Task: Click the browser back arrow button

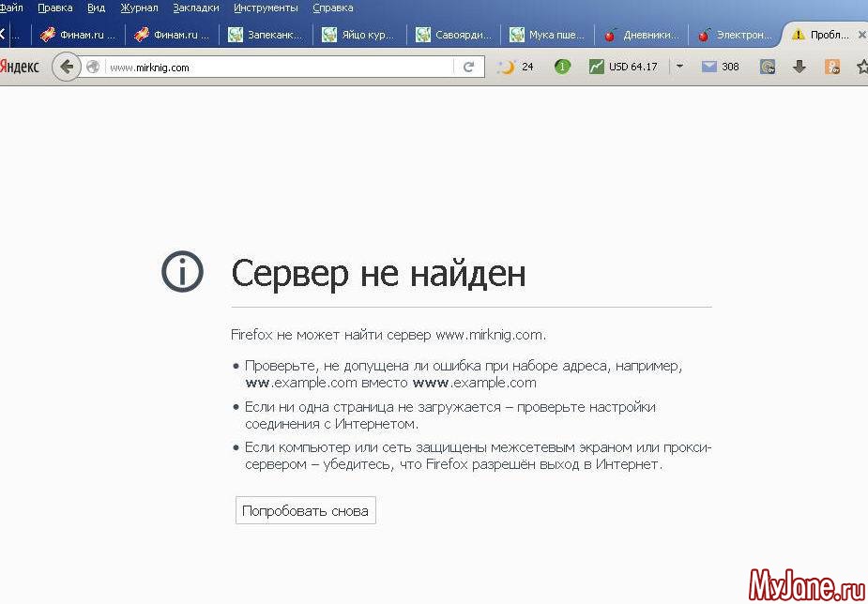Action: click(66, 67)
